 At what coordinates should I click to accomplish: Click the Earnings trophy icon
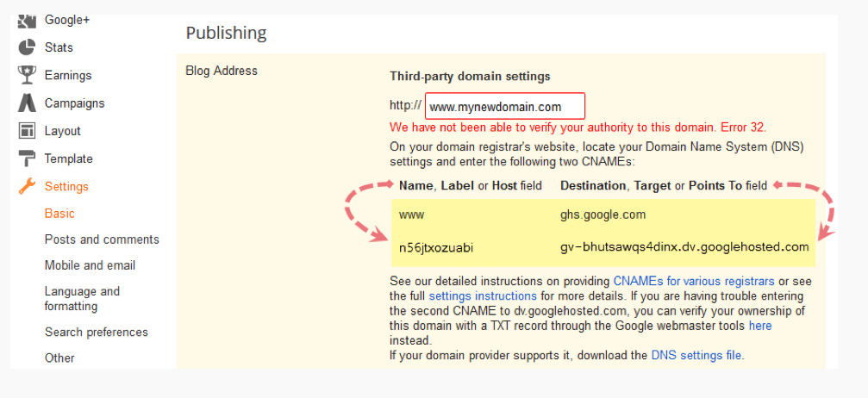(27, 75)
